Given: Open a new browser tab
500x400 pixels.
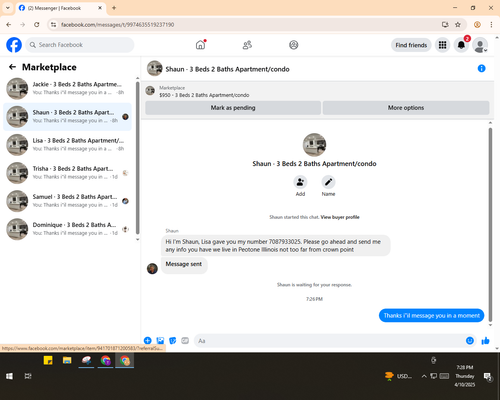Looking at the screenshot, I should click(x=114, y=8).
